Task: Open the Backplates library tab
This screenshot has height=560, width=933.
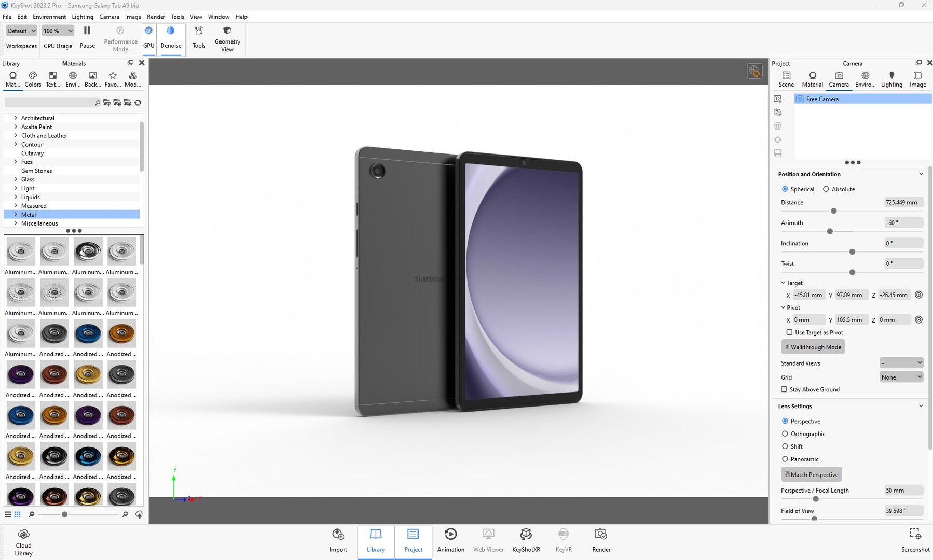Action: coord(92,79)
